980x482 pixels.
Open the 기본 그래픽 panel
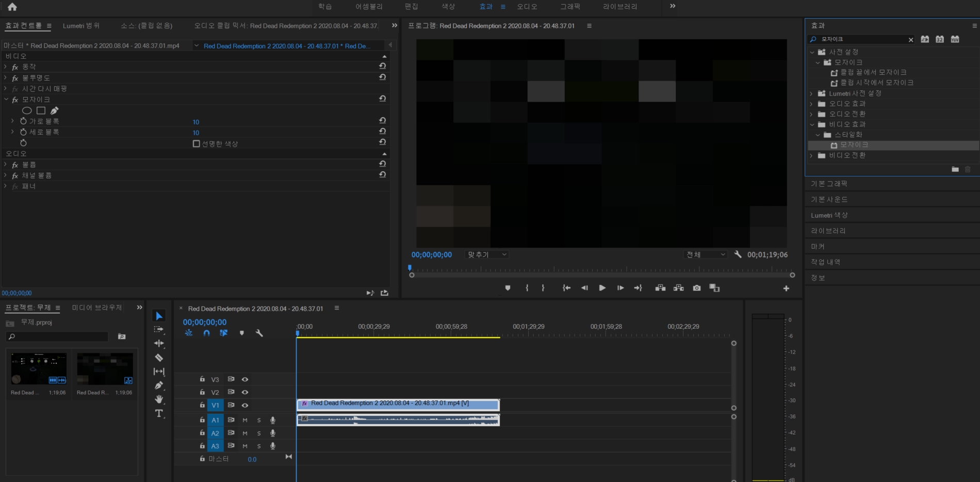point(829,184)
